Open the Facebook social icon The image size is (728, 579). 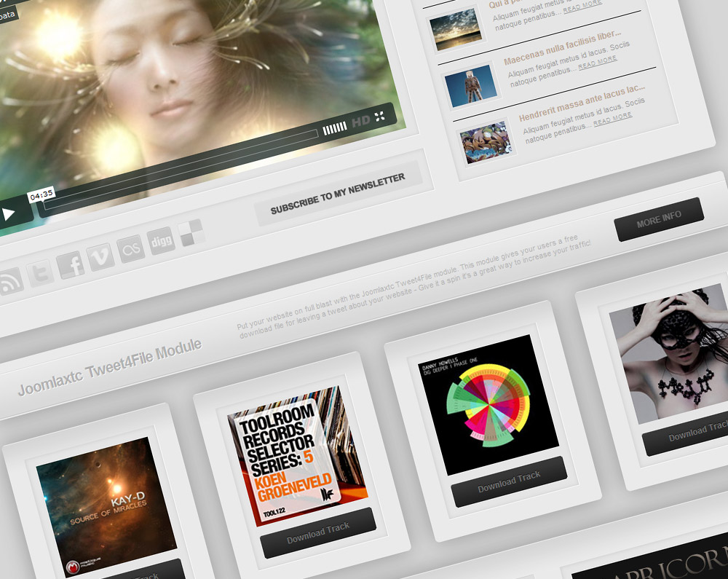pyautogui.click(x=71, y=264)
